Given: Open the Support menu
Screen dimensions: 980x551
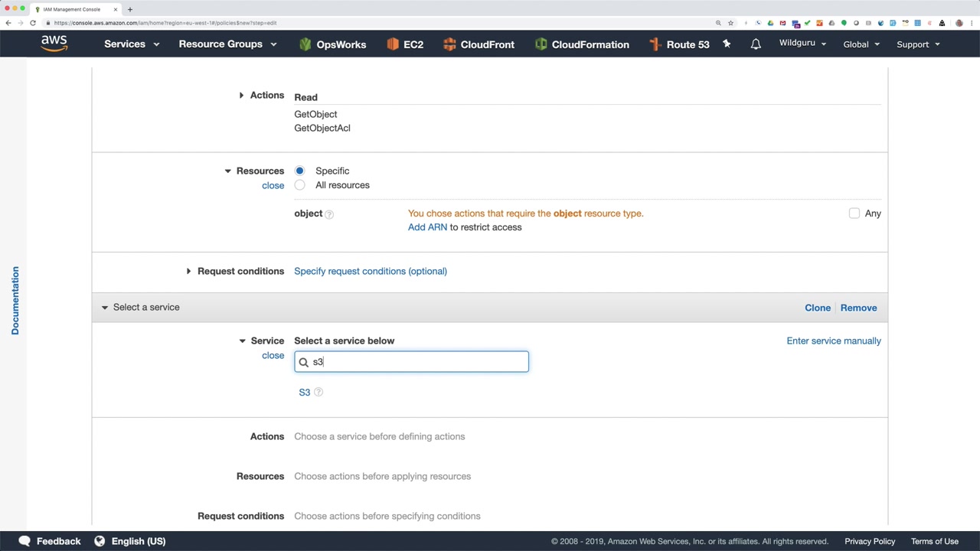Looking at the screenshot, I should 917,44.
